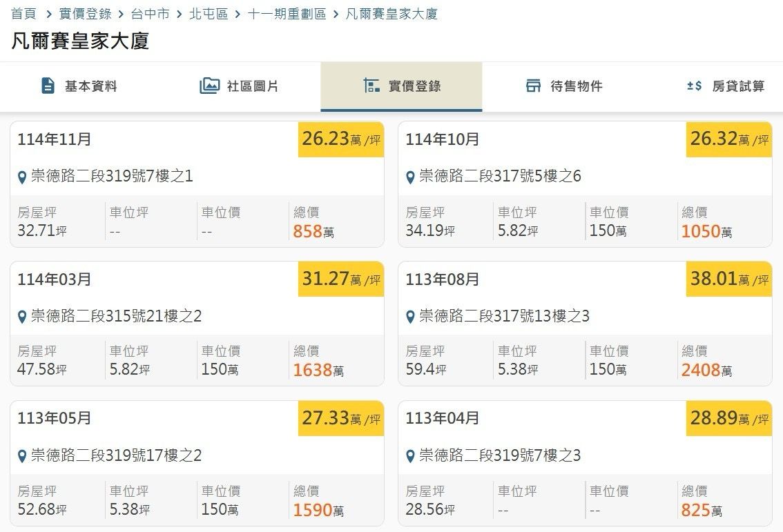Click the 待售物件 storefront icon
The width and height of the screenshot is (783, 532).
tap(533, 86)
